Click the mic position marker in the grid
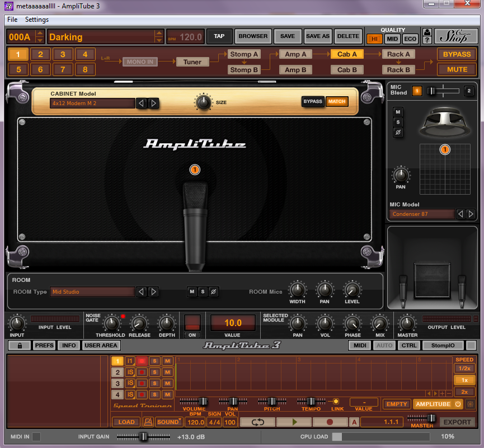The width and height of the screenshot is (484, 448). (x=445, y=150)
